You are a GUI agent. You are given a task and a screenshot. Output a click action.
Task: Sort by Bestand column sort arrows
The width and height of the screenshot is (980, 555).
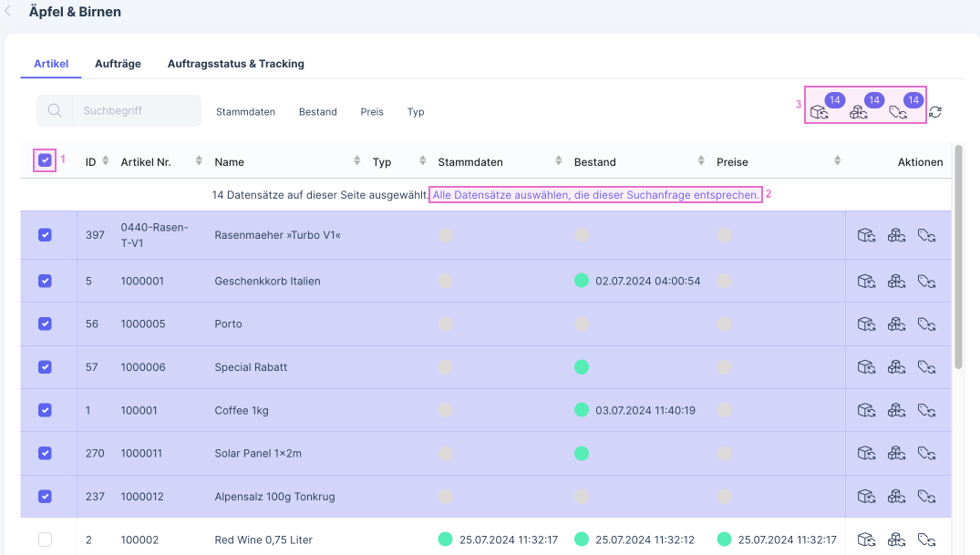point(700,161)
